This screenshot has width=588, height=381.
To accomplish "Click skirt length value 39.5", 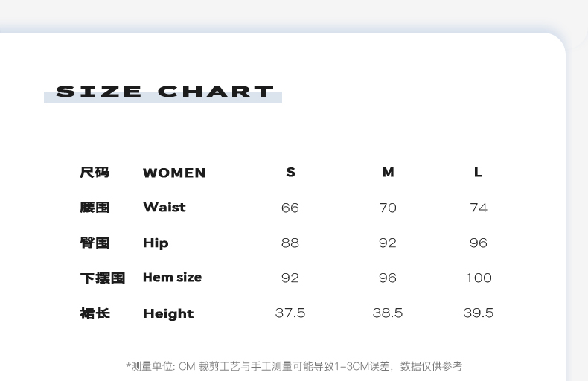I will pyautogui.click(x=478, y=313).
